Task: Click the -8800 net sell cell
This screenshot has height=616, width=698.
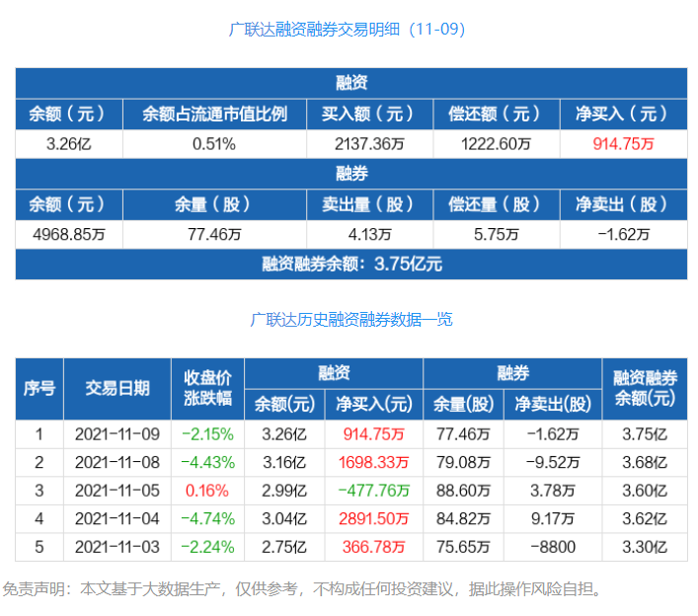Action: click(x=553, y=547)
